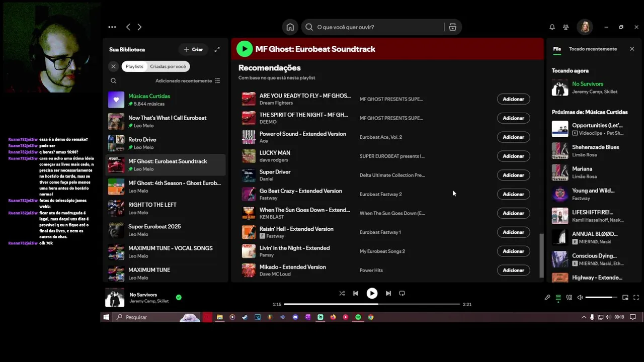
Task: Add 'When The Sun Goes Down' via Adicionar
Action: coord(513,213)
